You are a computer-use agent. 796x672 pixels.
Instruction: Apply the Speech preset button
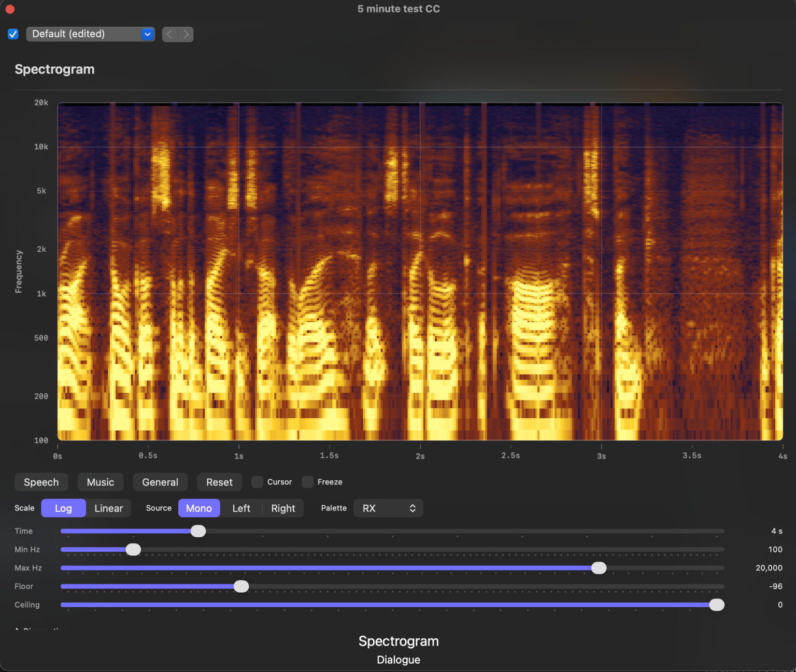pos(41,482)
